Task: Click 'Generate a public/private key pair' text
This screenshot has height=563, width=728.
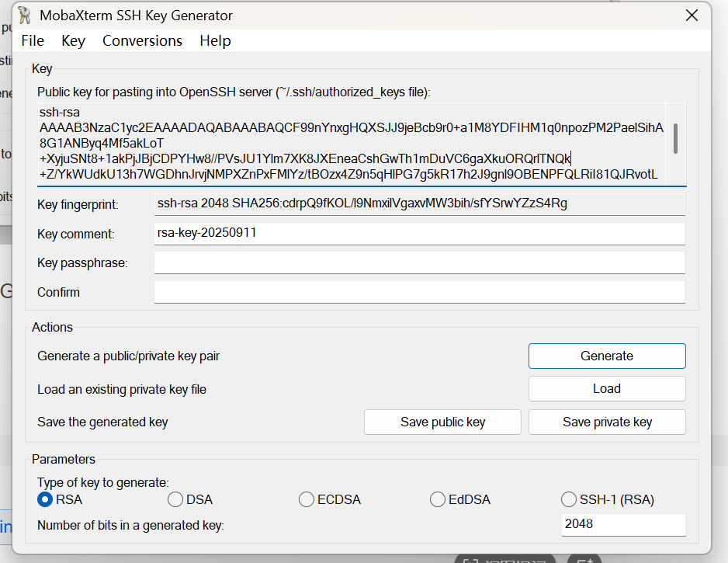Action: point(128,356)
